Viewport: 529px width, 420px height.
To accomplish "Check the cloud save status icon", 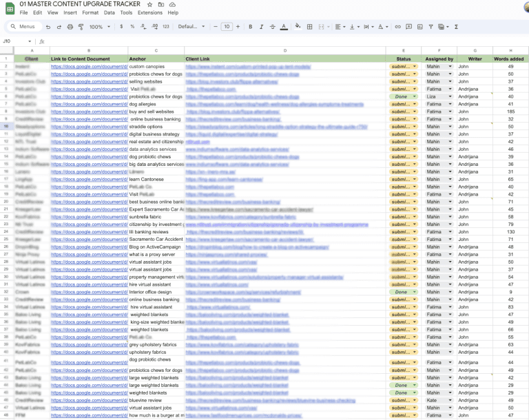I will (x=172, y=4).
